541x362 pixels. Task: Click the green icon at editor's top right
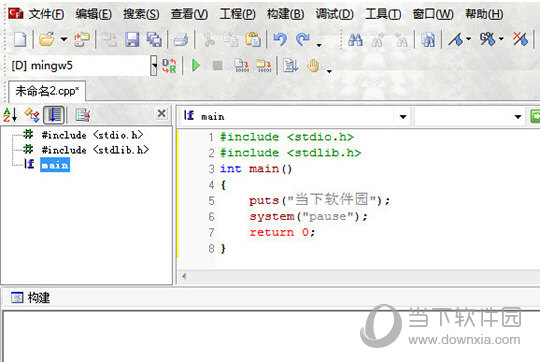[x=535, y=116]
